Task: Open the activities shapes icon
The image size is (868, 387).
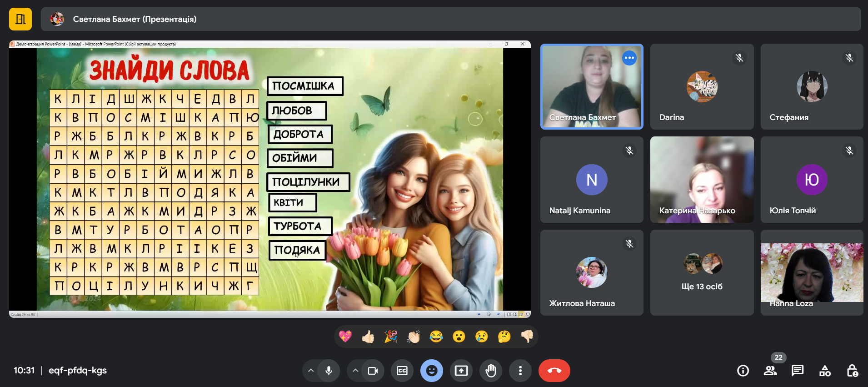Action: tap(825, 371)
